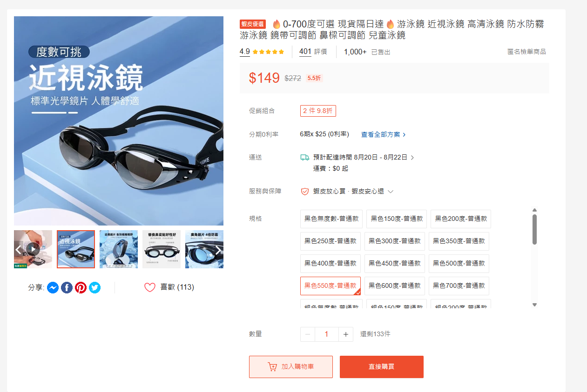Pick the 黑色300度-普通款 specification
This screenshot has height=392, width=587.
(395, 241)
